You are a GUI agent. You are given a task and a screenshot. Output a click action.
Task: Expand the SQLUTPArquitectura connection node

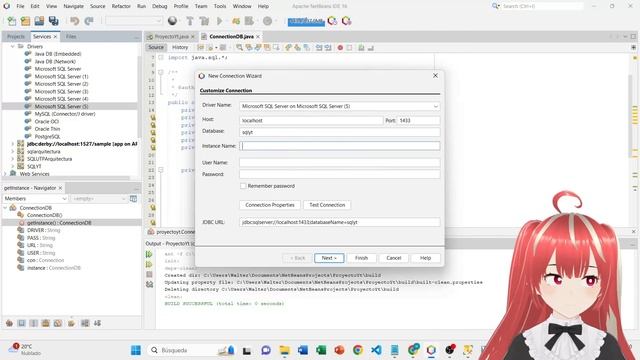click(12, 159)
